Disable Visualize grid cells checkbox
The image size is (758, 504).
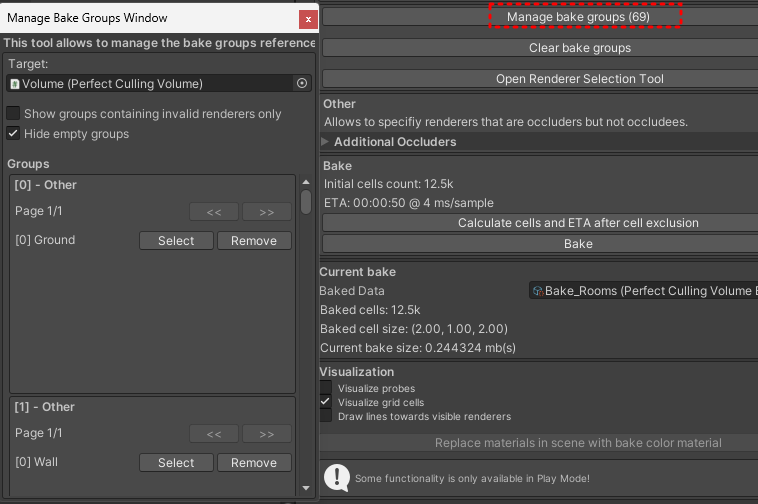coord(326,402)
